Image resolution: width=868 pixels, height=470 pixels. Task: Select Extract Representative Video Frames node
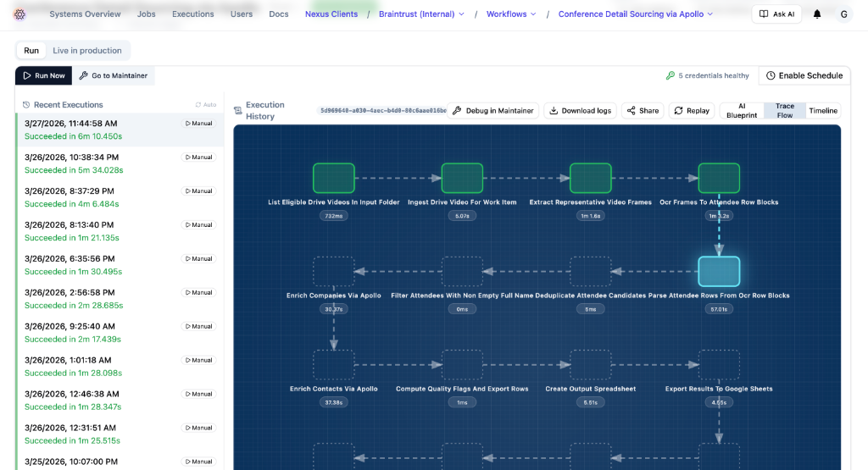tap(591, 178)
